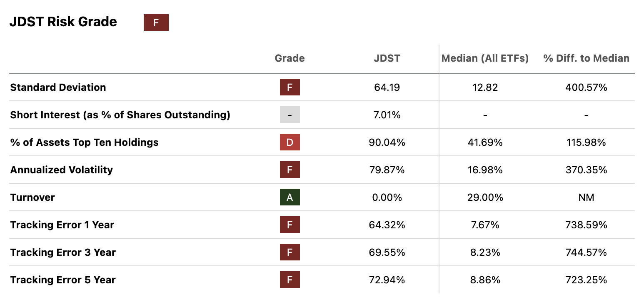This screenshot has width=644, height=305.
Task: Click the Standard Deviation F grade badge
Action: click(x=290, y=87)
